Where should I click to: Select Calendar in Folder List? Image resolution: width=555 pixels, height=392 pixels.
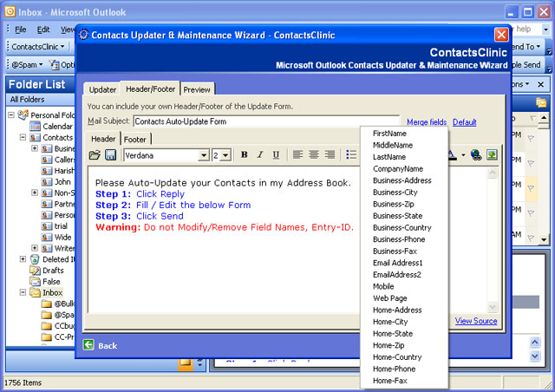(x=57, y=126)
